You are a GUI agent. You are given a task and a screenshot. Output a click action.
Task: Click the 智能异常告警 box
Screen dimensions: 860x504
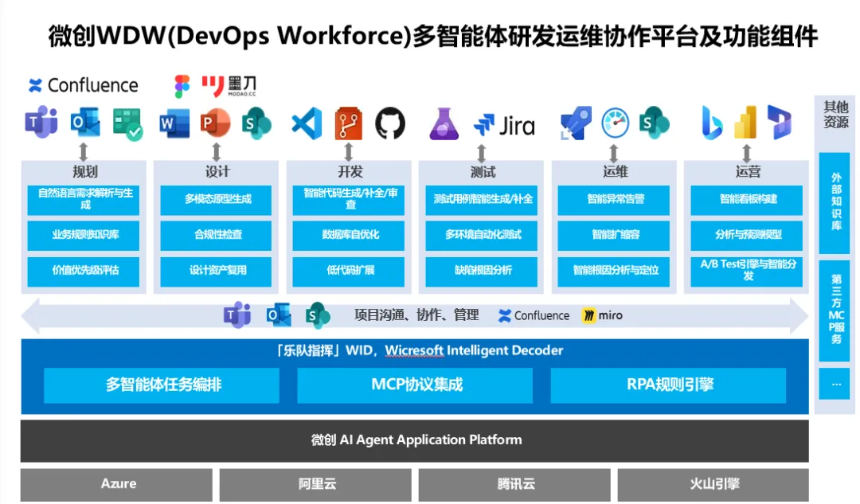point(614,199)
